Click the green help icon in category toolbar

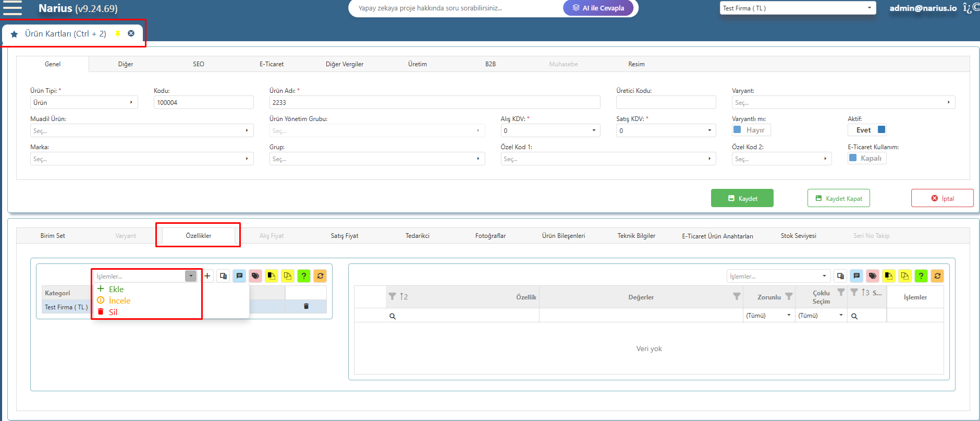[304, 276]
